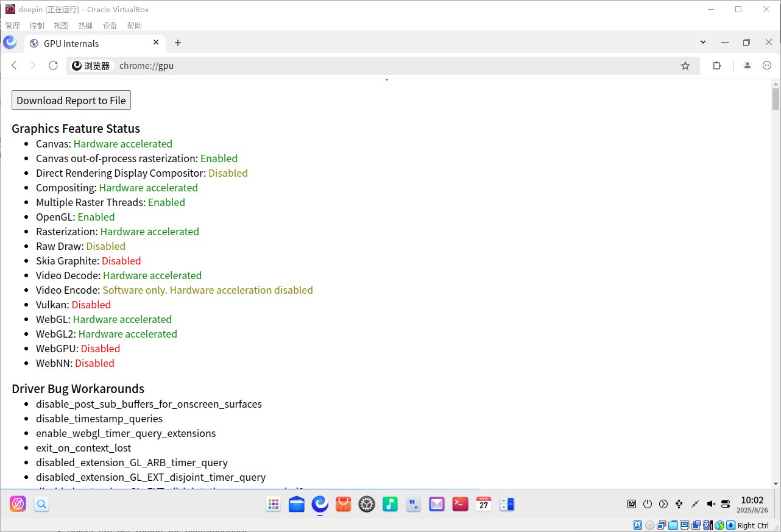This screenshot has height=532, width=781.
Task: Open the app store bag icon
Action: click(x=344, y=504)
